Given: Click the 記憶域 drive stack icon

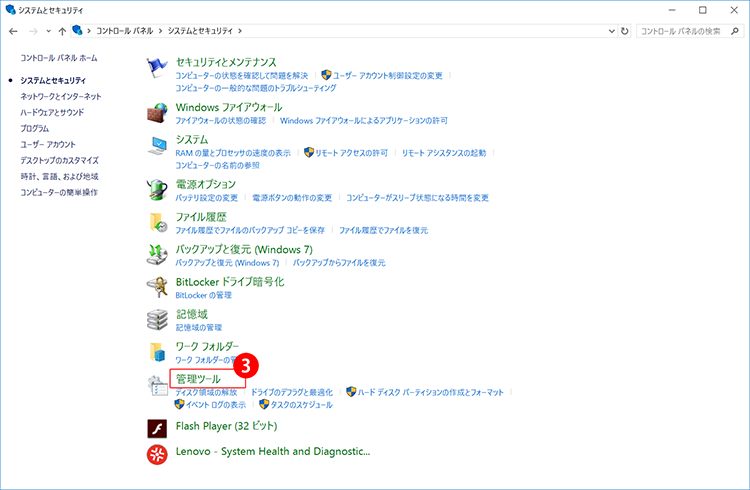Looking at the screenshot, I should click(x=158, y=319).
